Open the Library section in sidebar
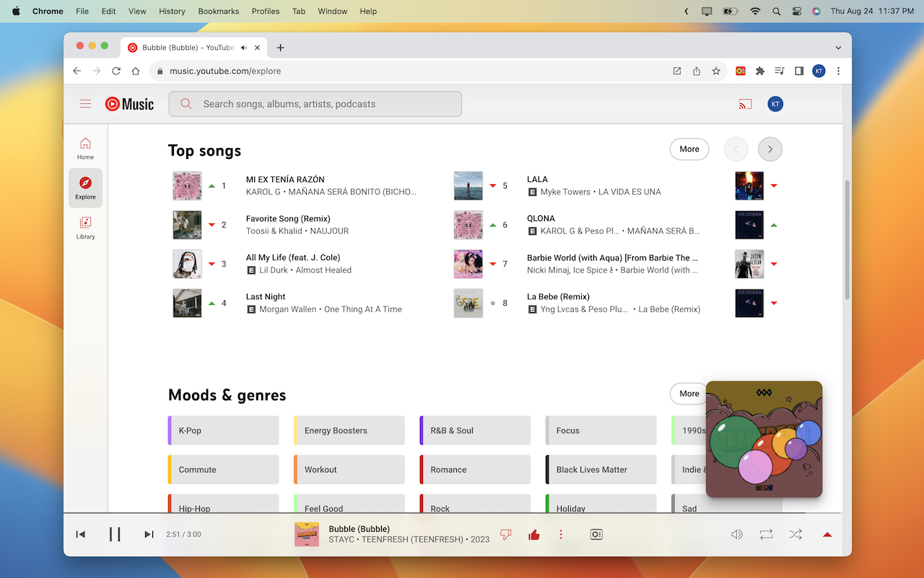The width and height of the screenshot is (924, 578). coord(85,227)
